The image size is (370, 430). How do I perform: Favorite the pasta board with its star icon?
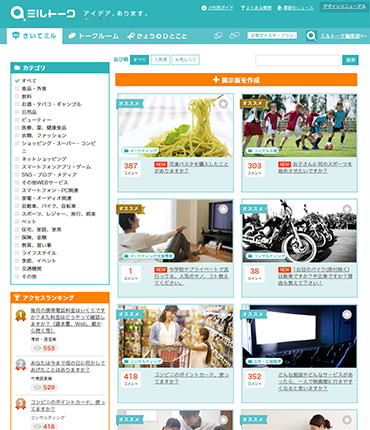pos(223,104)
